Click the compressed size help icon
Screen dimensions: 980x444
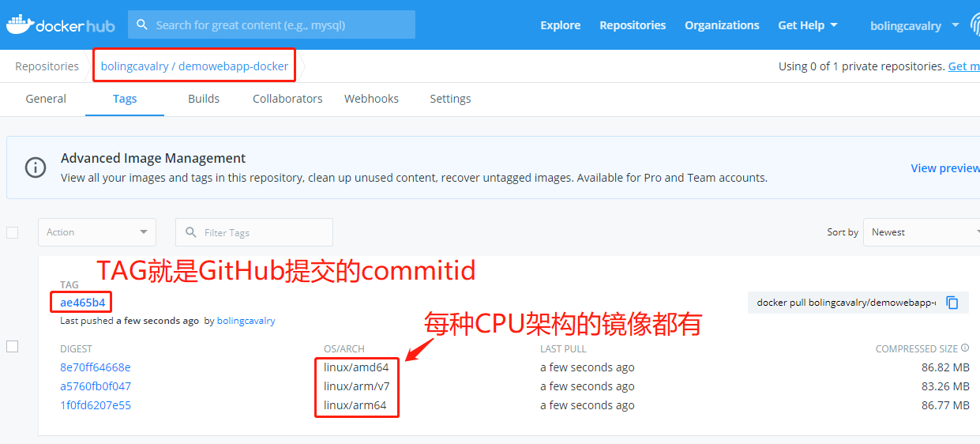click(x=965, y=348)
